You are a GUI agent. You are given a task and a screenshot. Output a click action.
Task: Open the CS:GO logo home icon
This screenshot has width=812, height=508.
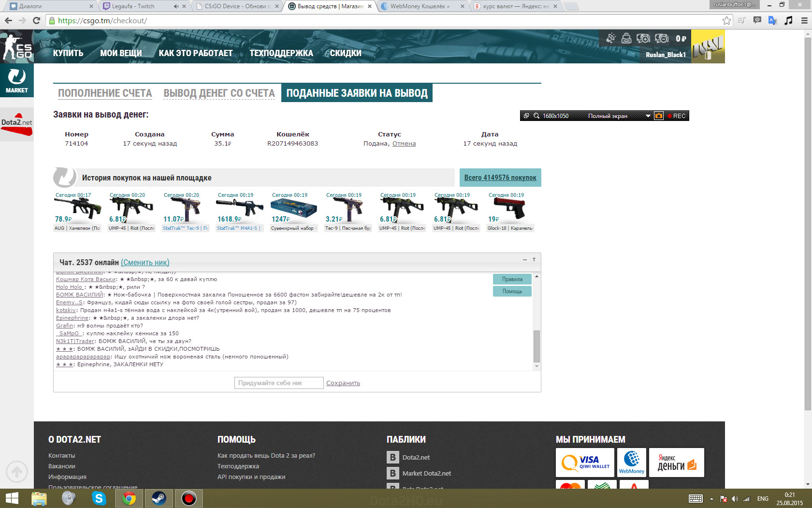click(17, 46)
